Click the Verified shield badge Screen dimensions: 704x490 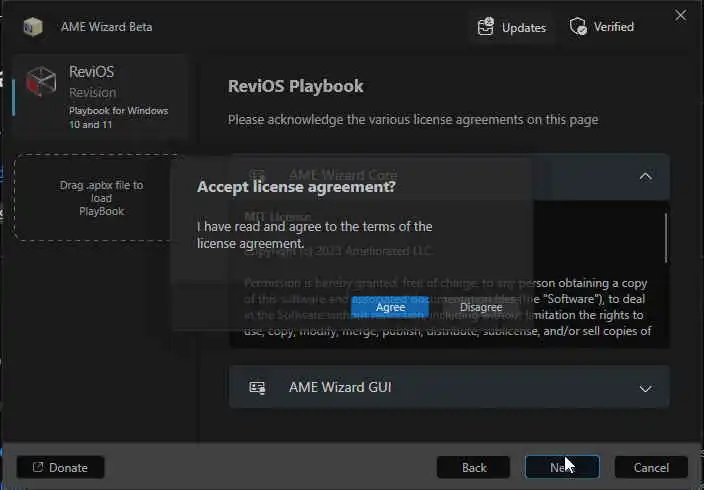(x=602, y=27)
